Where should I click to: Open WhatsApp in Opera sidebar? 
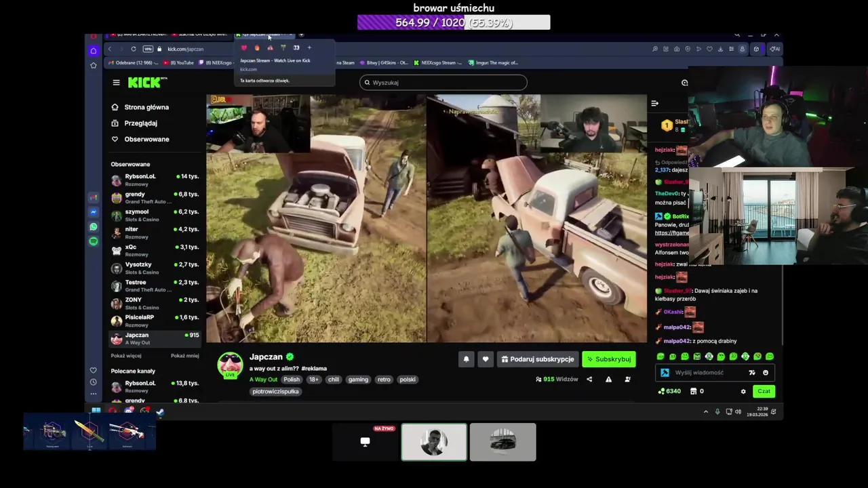(x=94, y=227)
